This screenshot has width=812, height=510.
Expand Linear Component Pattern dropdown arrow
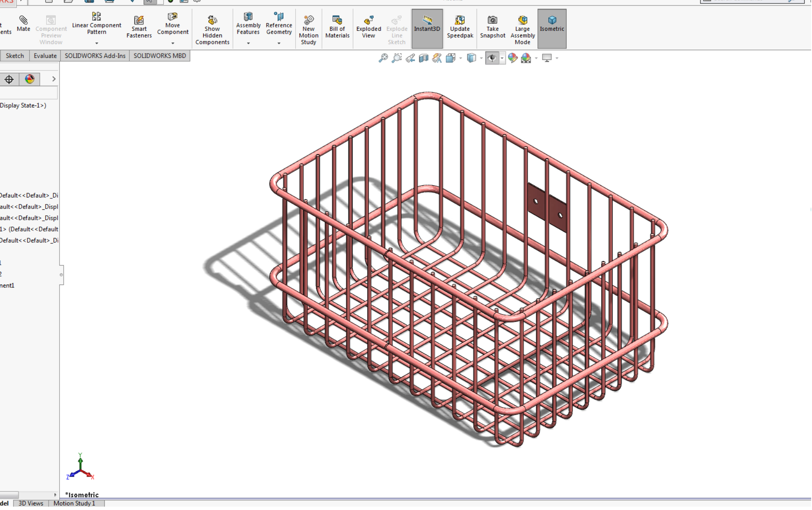click(x=97, y=43)
